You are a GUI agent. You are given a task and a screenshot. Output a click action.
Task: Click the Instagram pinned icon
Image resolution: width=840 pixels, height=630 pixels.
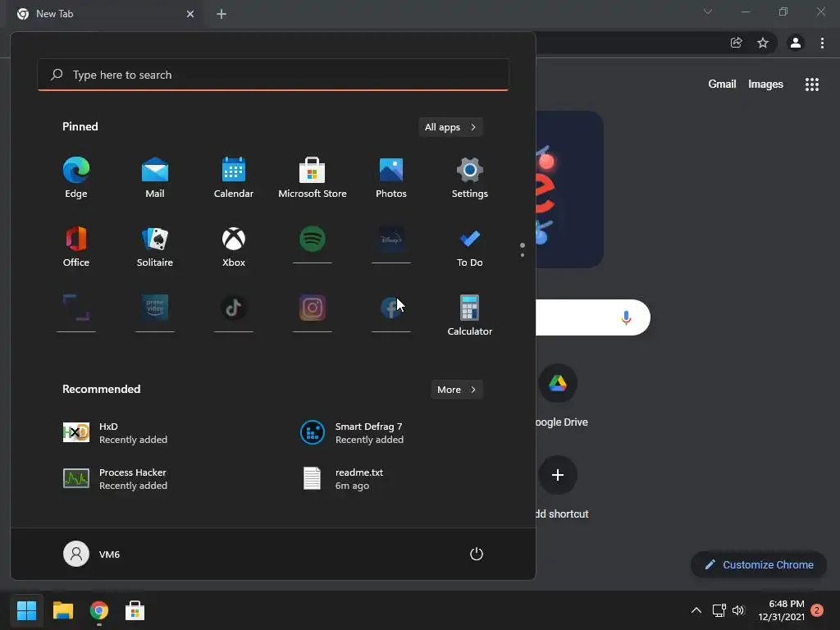(x=313, y=308)
